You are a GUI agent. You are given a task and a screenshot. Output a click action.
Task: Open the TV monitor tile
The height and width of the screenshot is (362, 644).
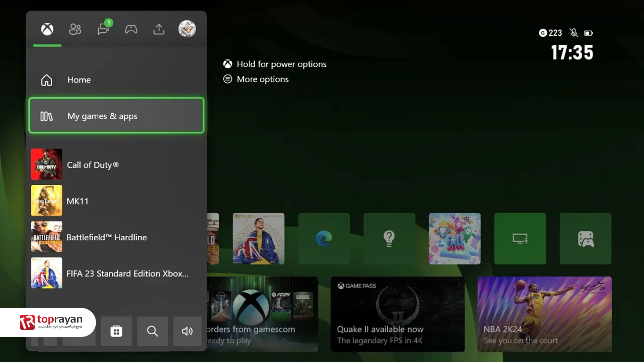(x=520, y=239)
